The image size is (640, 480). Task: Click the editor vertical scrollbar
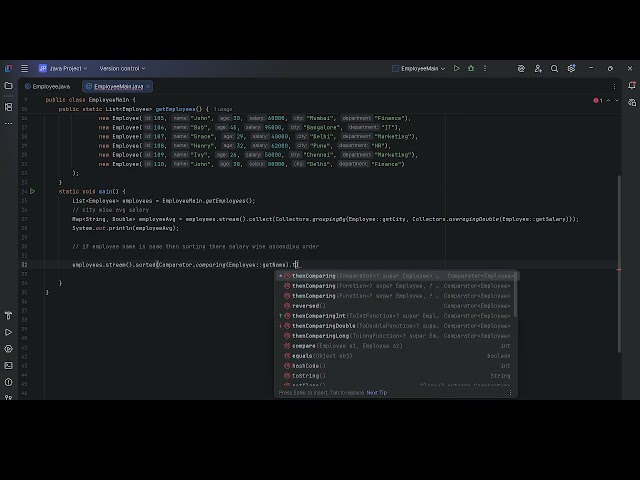(619, 263)
